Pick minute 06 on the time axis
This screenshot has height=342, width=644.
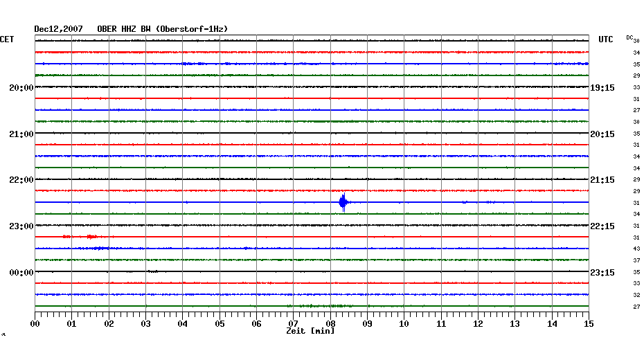click(x=257, y=324)
